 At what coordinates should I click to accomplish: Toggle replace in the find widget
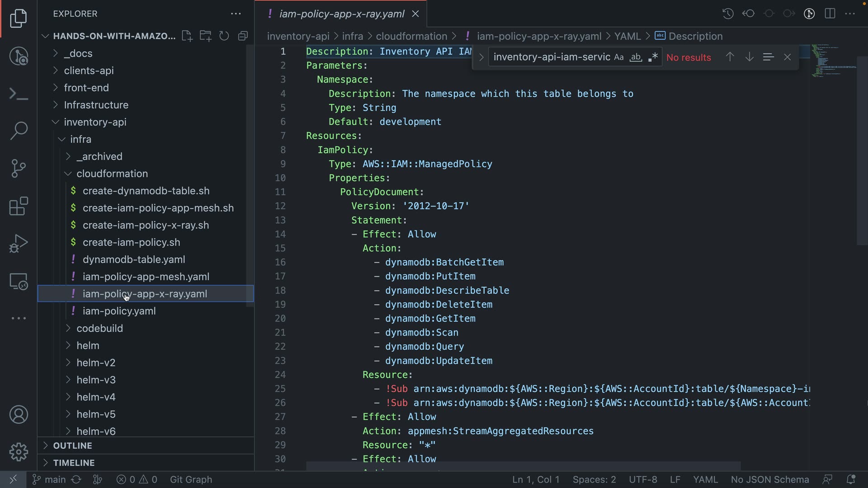coord(481,57)
